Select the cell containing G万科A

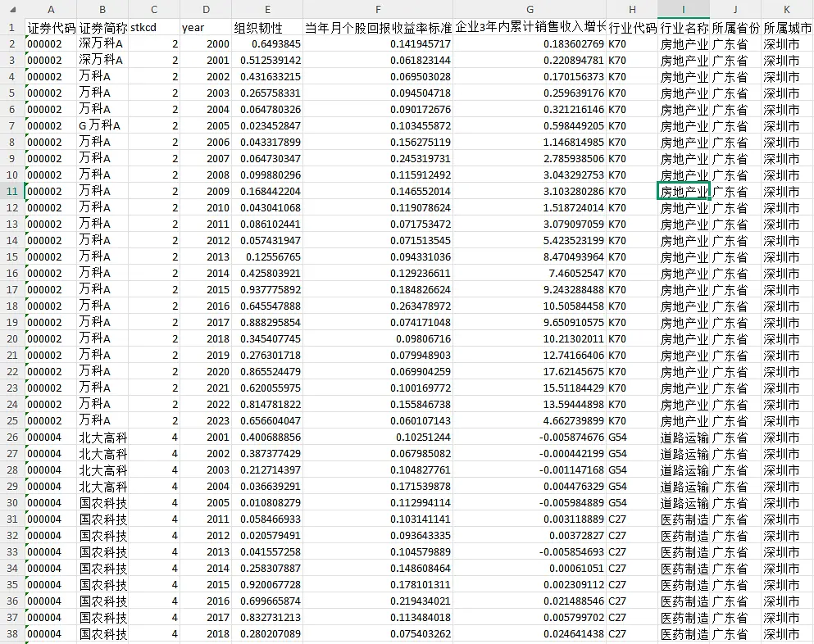coord(102,125)
